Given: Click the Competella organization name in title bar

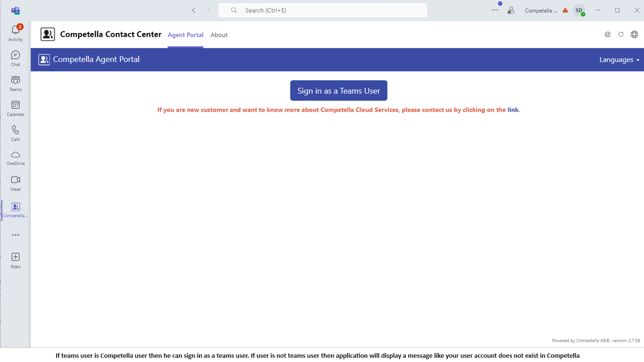Looking at the screenshot, I should (x=541, y=10).
